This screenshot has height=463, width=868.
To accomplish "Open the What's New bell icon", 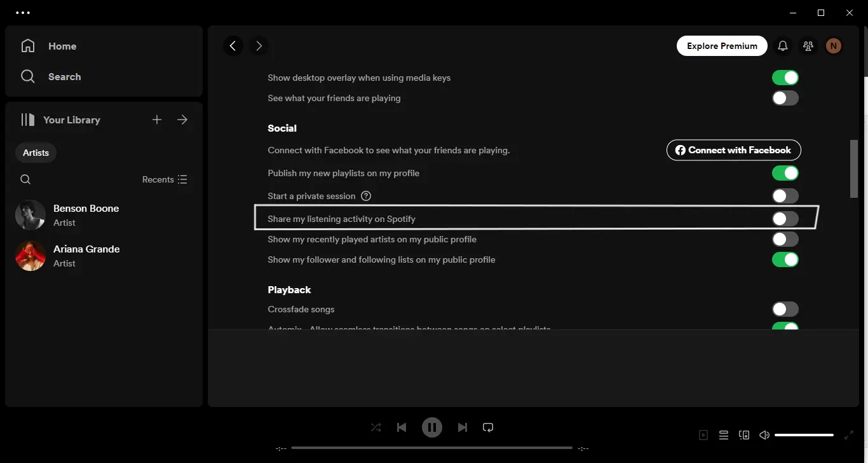I will coord(783,46).
